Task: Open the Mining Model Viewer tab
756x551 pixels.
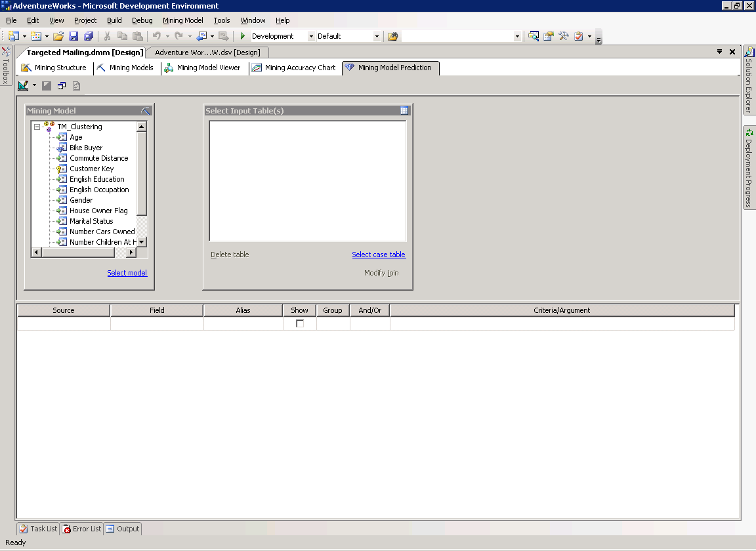Action: 203,68
